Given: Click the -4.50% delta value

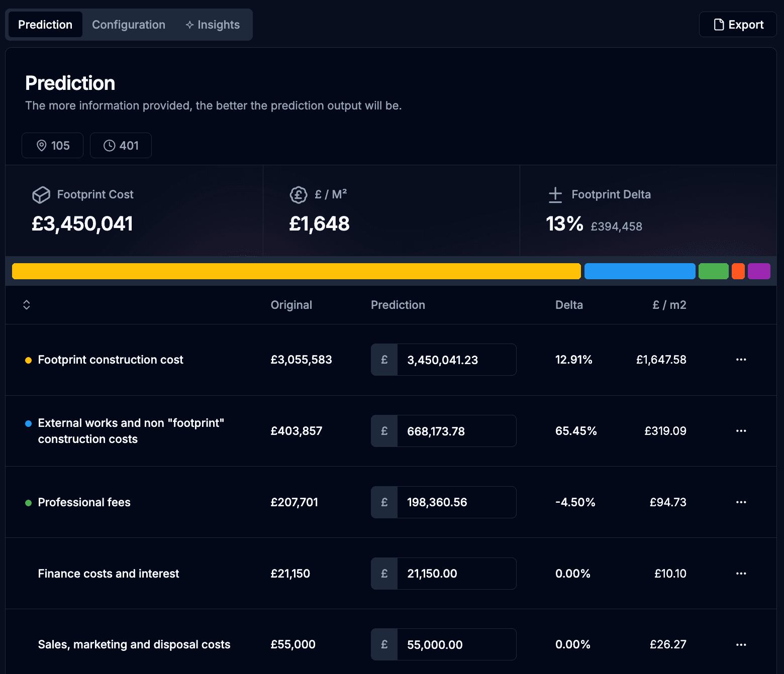Looking at the screenshot, I should tap(575, 502).
